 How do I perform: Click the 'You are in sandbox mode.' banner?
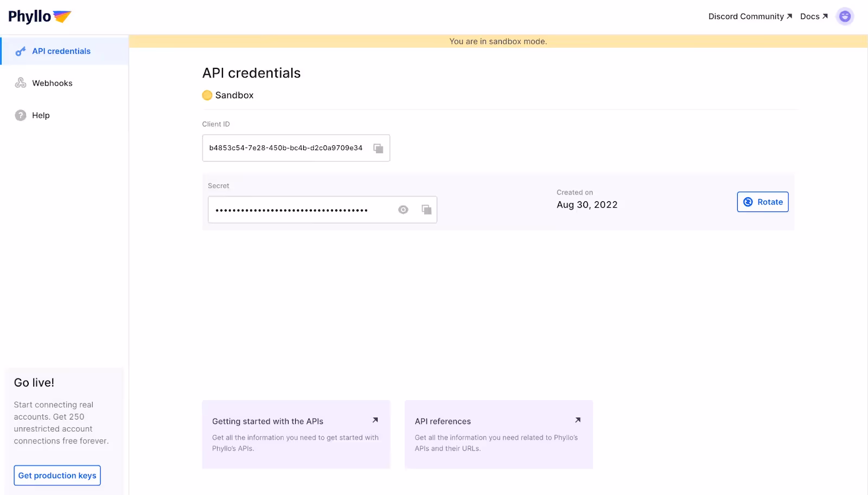(x=498, y=41)
